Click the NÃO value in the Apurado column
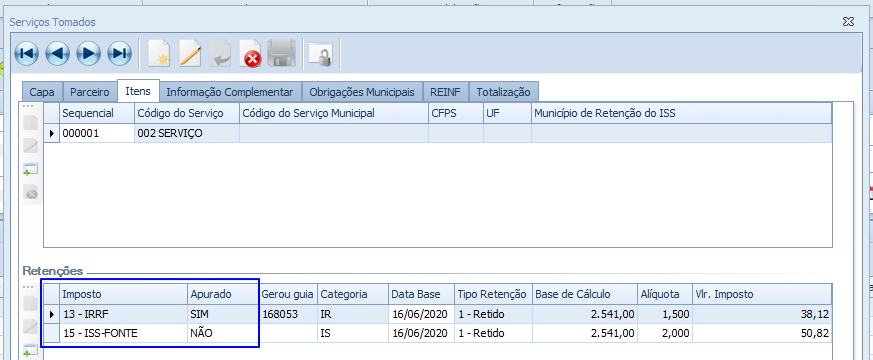Viewport: 873px width, 360px height. click(223, 333)
